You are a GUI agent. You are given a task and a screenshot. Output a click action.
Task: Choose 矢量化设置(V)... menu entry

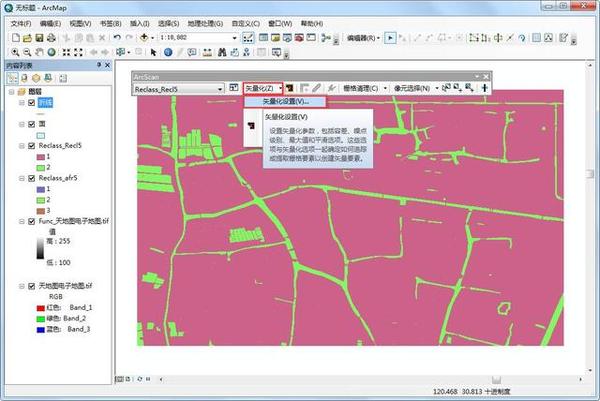click(285, 101)
